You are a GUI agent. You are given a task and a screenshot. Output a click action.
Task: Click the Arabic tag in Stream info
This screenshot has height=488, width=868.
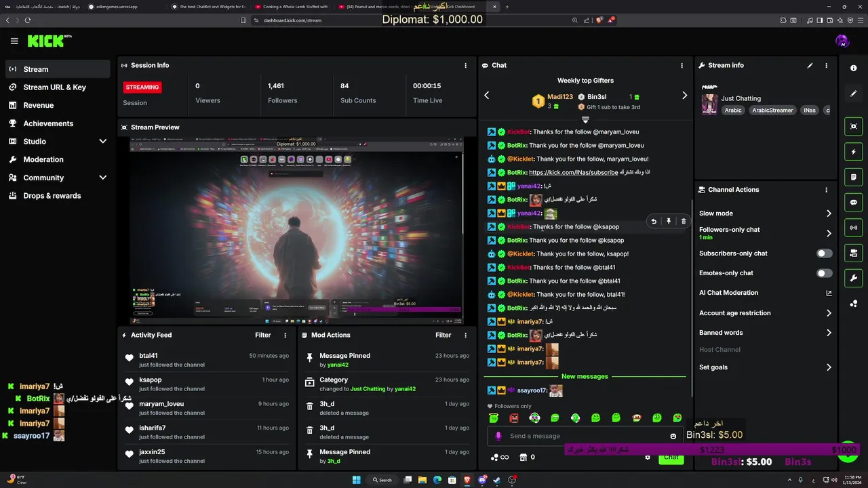733,110
